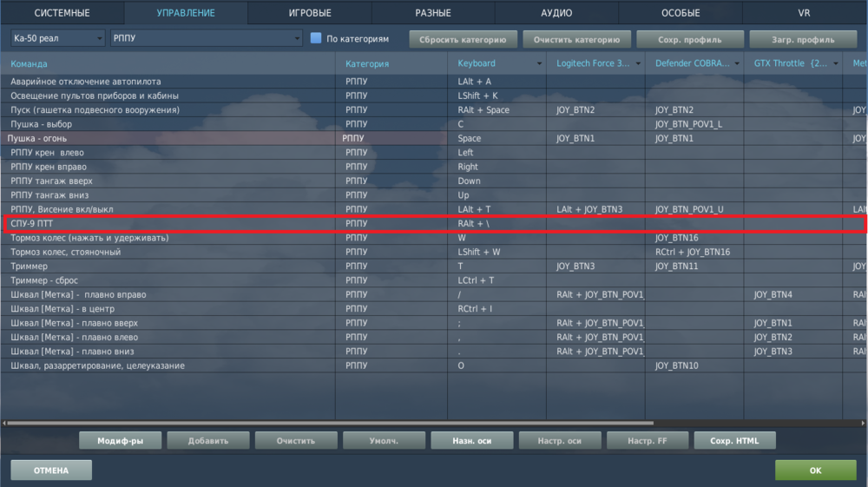
Task: Click the Назн. оси button
Action: point(471,440)
